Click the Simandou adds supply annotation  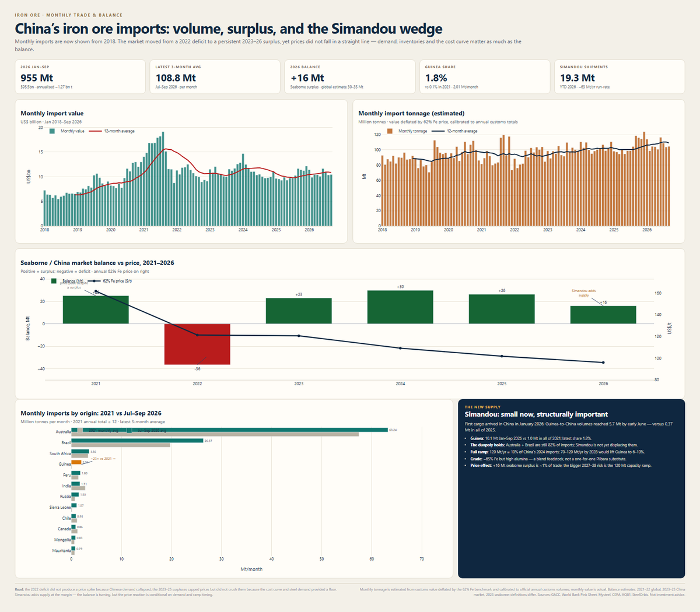tap(583, 293)
